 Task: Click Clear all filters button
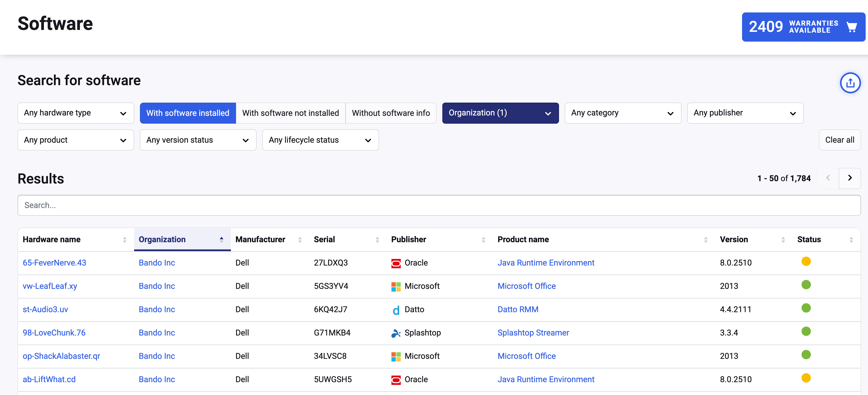(839, 140)
